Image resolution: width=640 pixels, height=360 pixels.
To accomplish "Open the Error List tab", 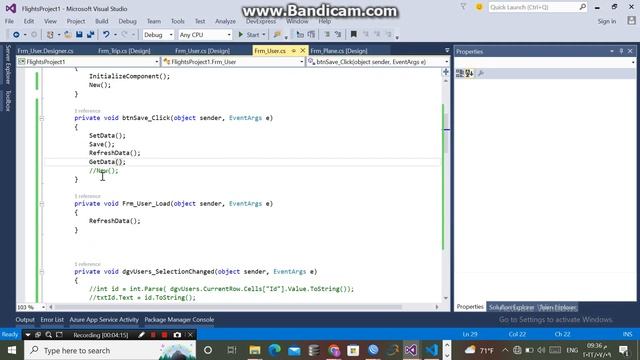I will (52, 320).
